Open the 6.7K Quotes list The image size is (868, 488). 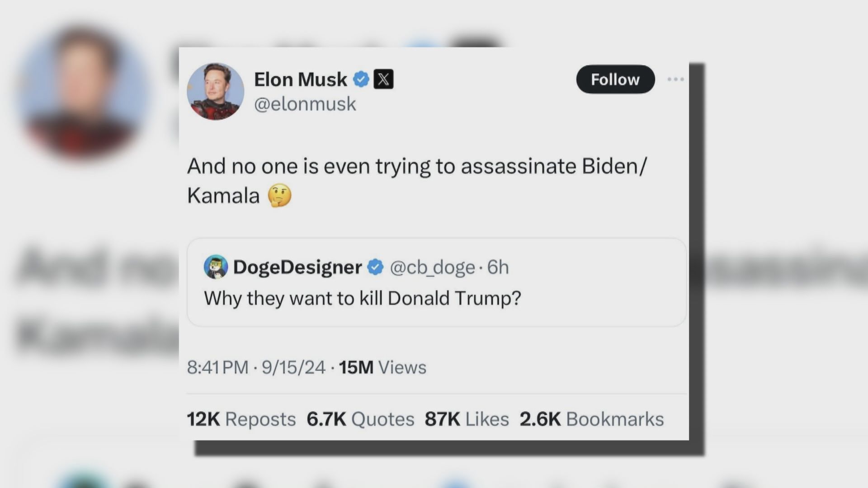click(360, 419)
